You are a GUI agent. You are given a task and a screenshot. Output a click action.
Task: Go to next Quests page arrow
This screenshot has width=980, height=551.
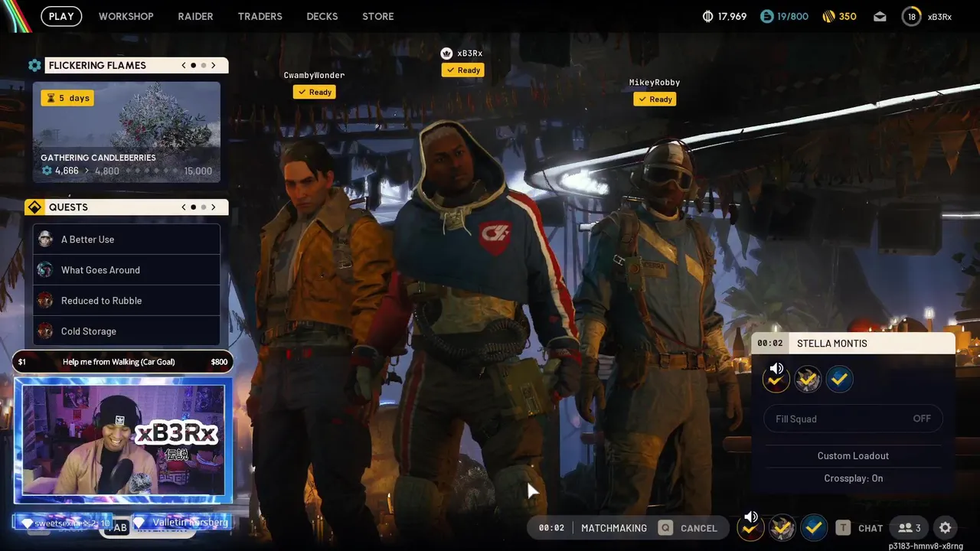(214, 207)
